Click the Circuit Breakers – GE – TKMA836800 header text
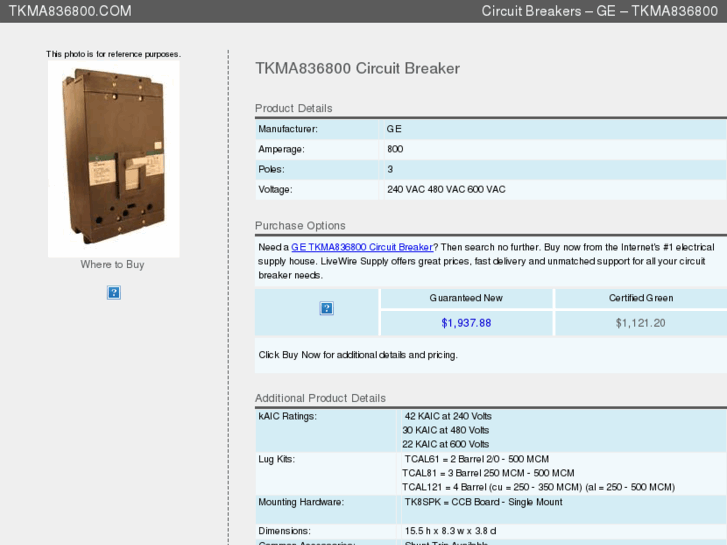Screen dimensions: 727x545 pos(599,11)
